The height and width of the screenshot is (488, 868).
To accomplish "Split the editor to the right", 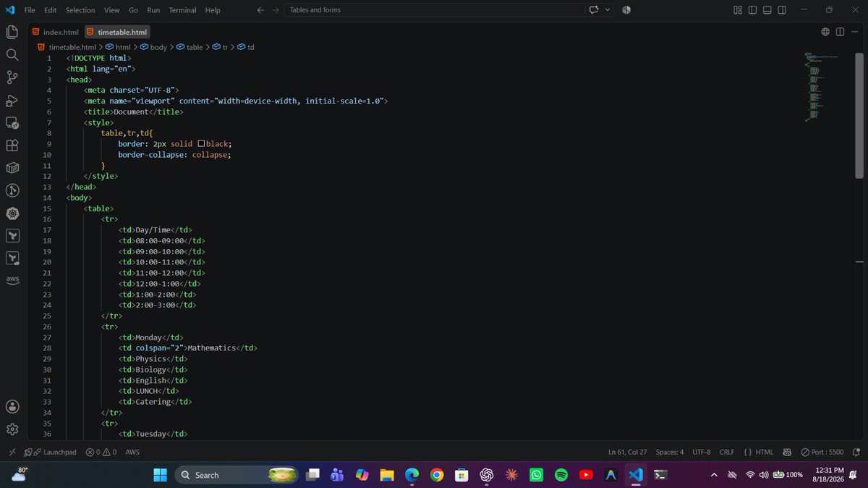I will point(840,32).
